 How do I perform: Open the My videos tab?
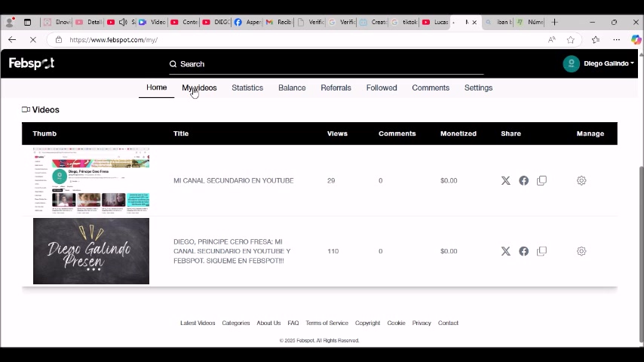tap(199, 88)
